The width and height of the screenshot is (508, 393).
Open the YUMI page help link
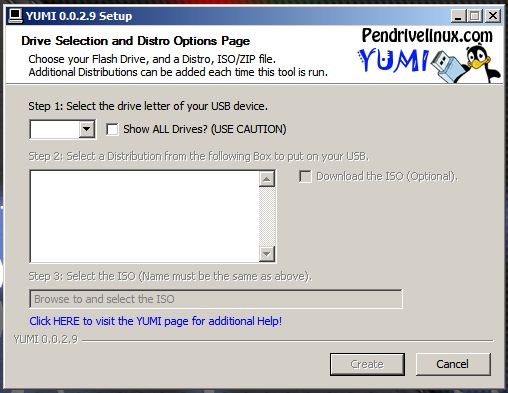(156, 321)
